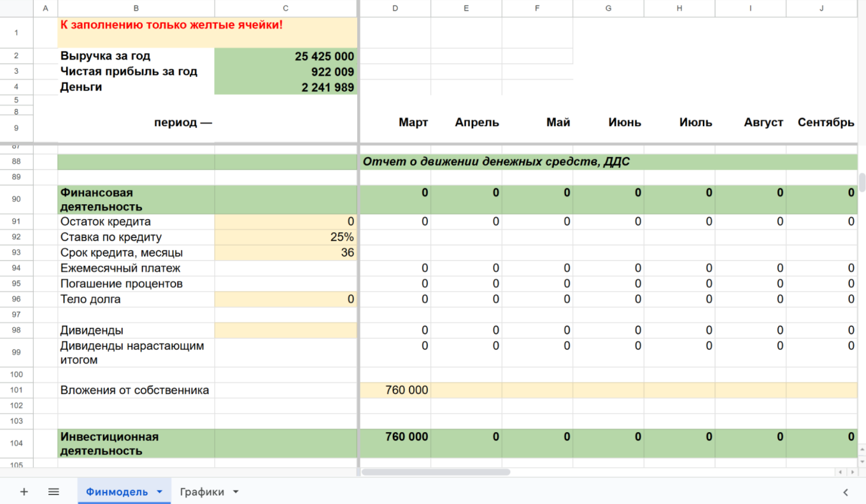Screen dimensions: 866x504
Task: Add a new sheet with the plus icon
Action: [x=24, y=492]
